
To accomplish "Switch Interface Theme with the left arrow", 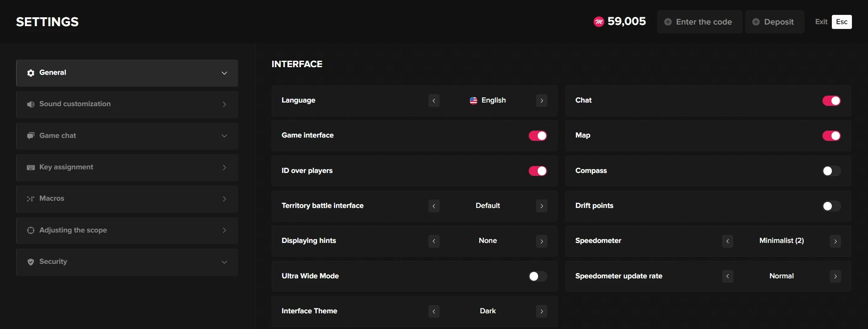I will tap(434, 311).
